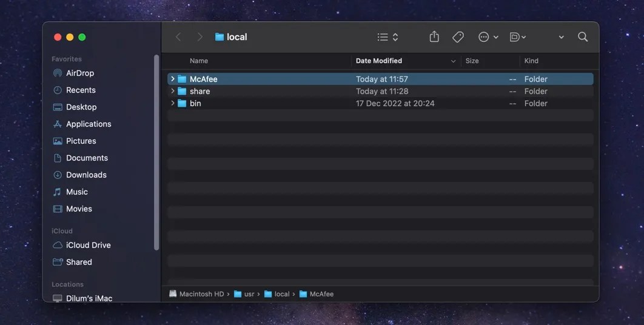This screenshot has width=644, height=325.
Task: Expand the McAfee folder disclosure arrow
Action: 172,79
